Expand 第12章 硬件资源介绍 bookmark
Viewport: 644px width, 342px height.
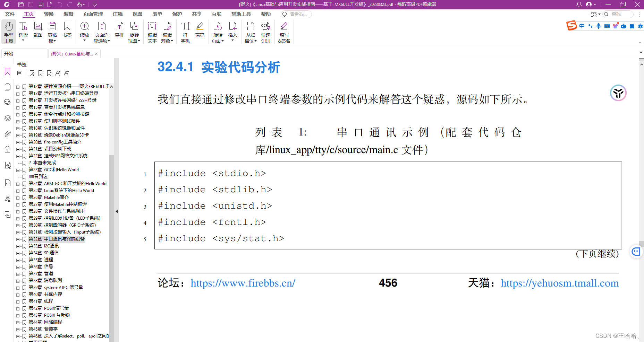(x=18, y=87)
